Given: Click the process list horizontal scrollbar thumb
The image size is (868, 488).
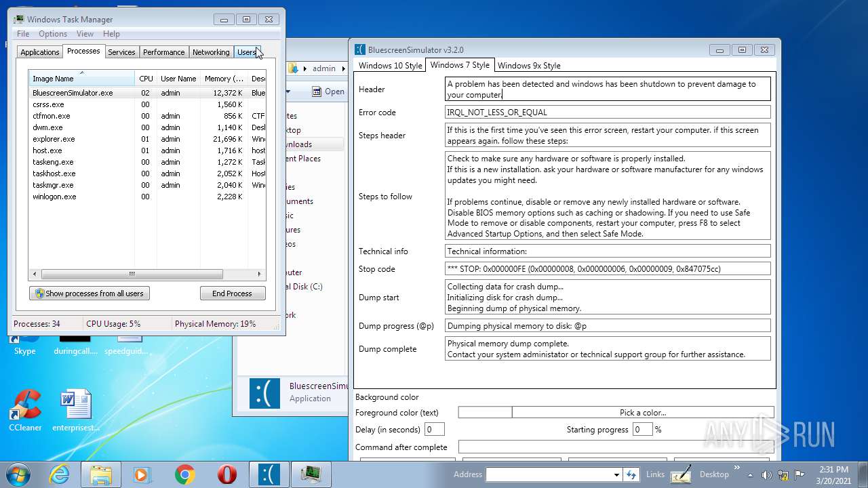Looking at the screenshot, I should [132, 274].
